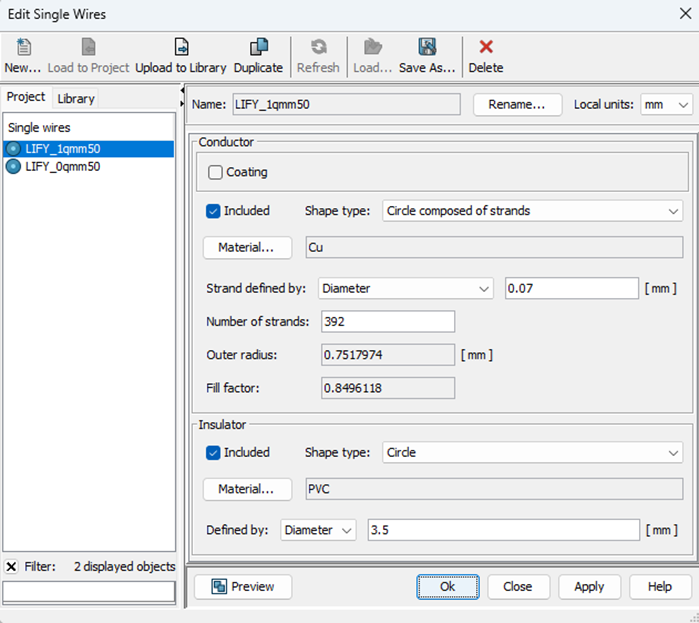This screenshot has width=699, height=623.
Task: Open the insulator Defined by dropdown
Action: pos(319,530)
